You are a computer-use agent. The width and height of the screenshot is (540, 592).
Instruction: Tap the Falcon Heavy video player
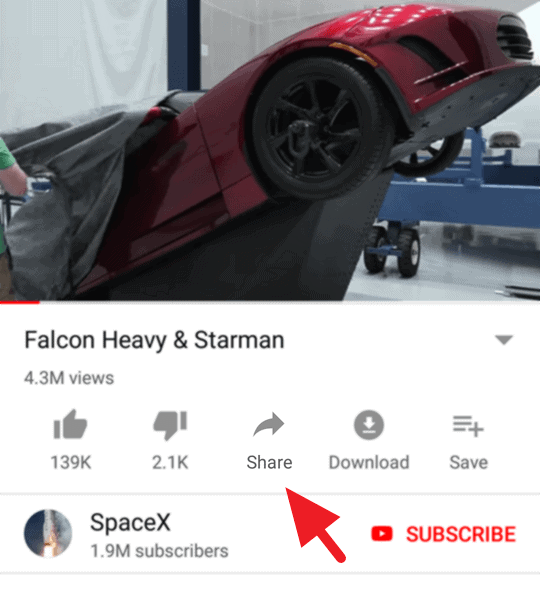(x=270, y=150)
